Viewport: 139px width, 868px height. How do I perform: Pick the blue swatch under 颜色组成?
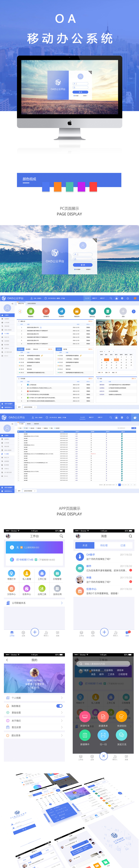pyautogui.click(x=46, y=186)
